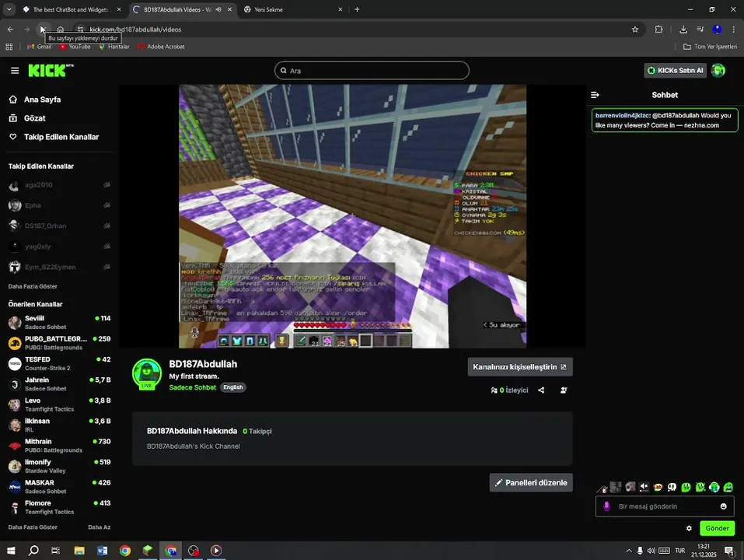Image resolution: width=744 pixels, height=560 pixels.
Task: Toggle the Kick sidebar hamburger menu
Action: click(15, 70)
